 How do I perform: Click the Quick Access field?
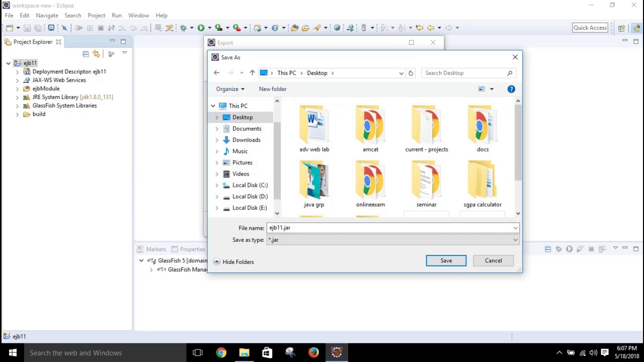(590, 28)
